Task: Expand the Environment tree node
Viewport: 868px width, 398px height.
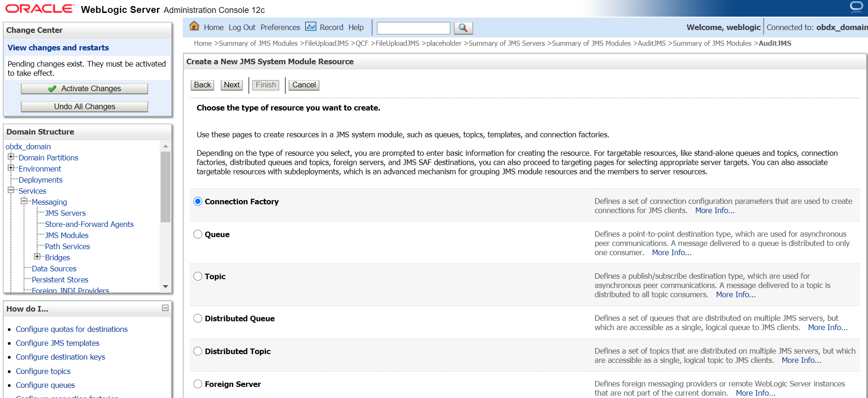Action: 11,168
